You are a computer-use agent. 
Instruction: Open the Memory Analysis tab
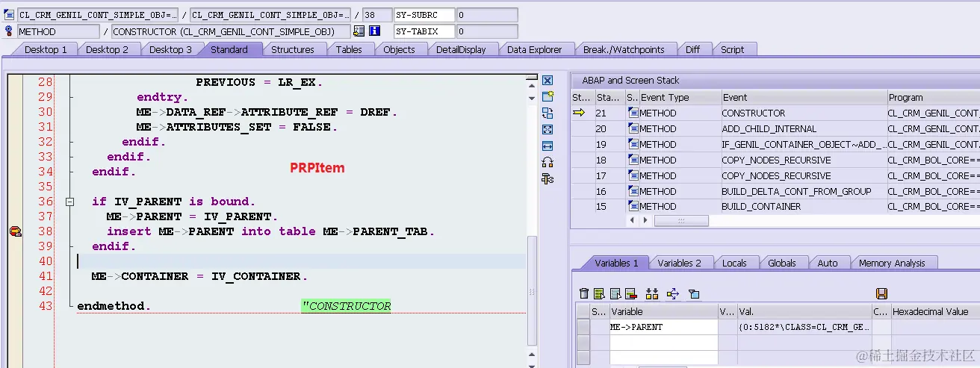[892, 263]
